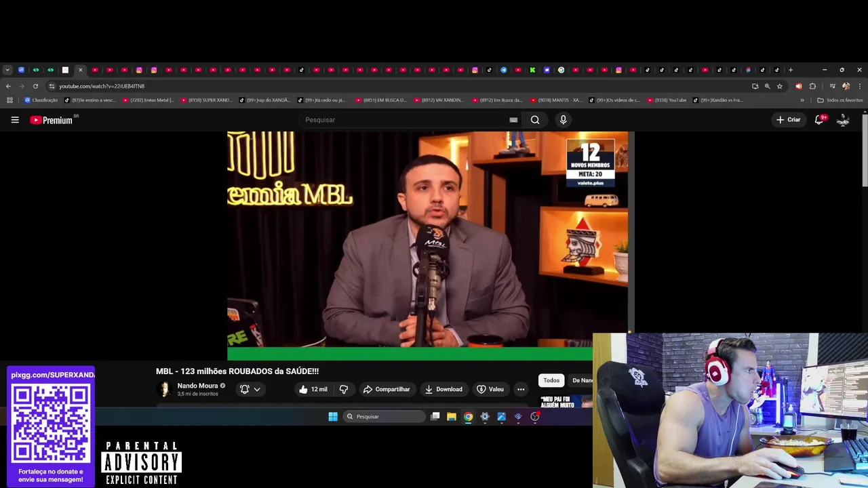
Task: Open the Chrome profile avatar
Action: [846, 86]
